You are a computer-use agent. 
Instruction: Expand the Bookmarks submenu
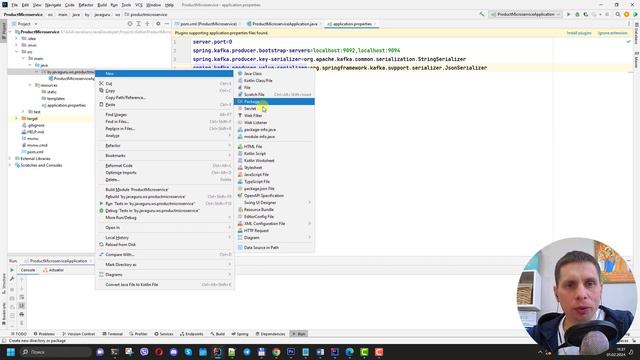pos(164,155)
